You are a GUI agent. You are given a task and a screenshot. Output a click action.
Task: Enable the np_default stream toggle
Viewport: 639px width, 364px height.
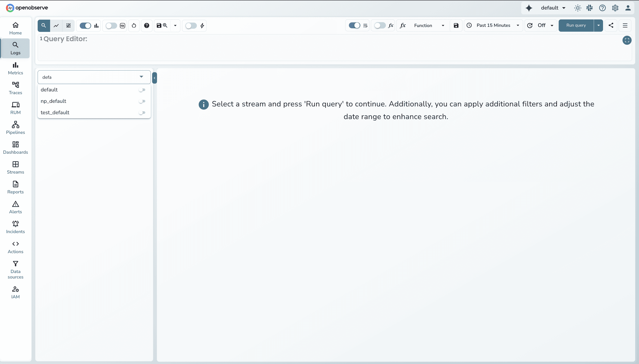(x=143, y=101)
